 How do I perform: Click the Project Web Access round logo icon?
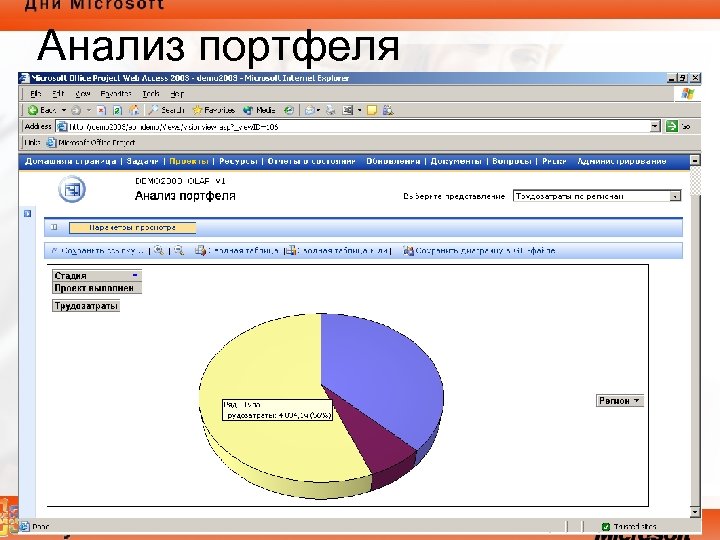pos(72,189)
